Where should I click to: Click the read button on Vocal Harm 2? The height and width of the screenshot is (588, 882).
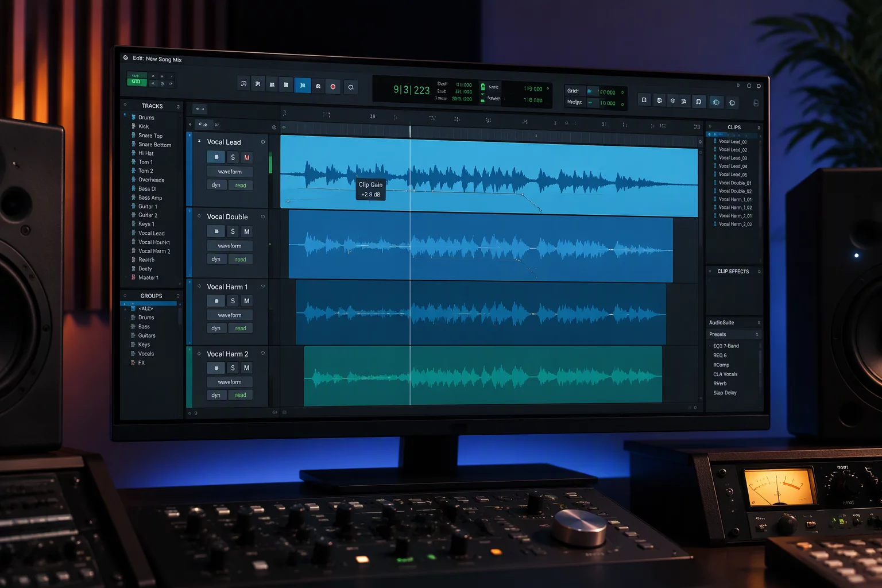(x=241, y=395)
